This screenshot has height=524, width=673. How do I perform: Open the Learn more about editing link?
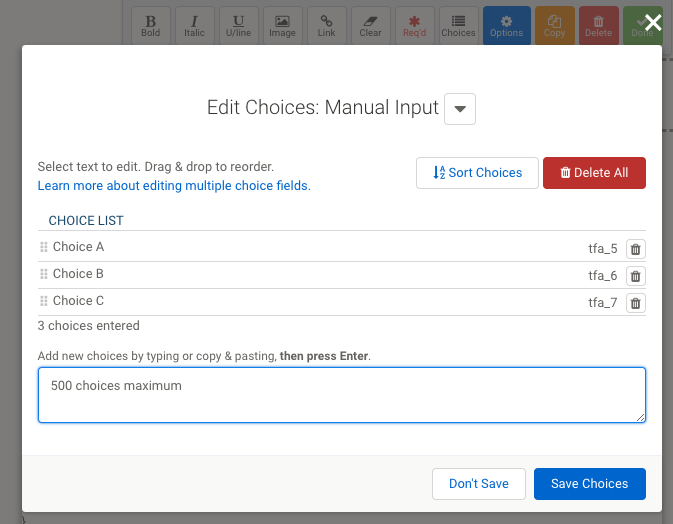click(174, 185)
